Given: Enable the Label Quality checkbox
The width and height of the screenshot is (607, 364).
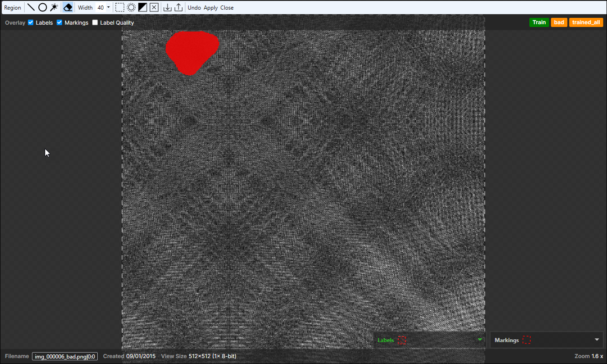Looking at the screenshot, I should coord(95,22).
